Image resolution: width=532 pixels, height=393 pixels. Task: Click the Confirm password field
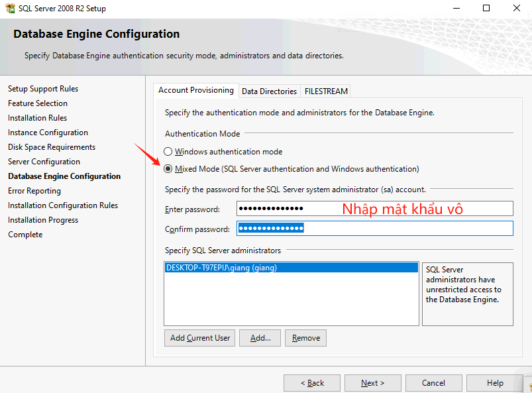pos(374,229)
